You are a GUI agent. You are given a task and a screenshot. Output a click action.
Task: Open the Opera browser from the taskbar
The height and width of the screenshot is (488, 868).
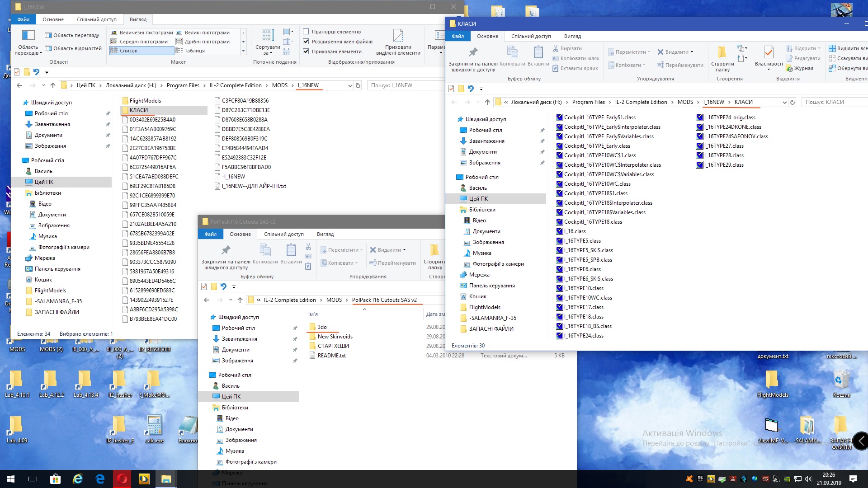(x=122, y=479)
